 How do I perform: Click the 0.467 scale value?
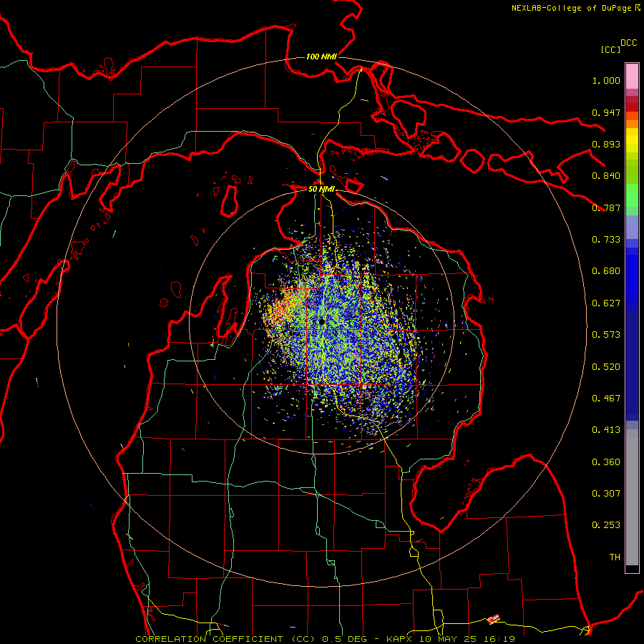click(606, 399)
